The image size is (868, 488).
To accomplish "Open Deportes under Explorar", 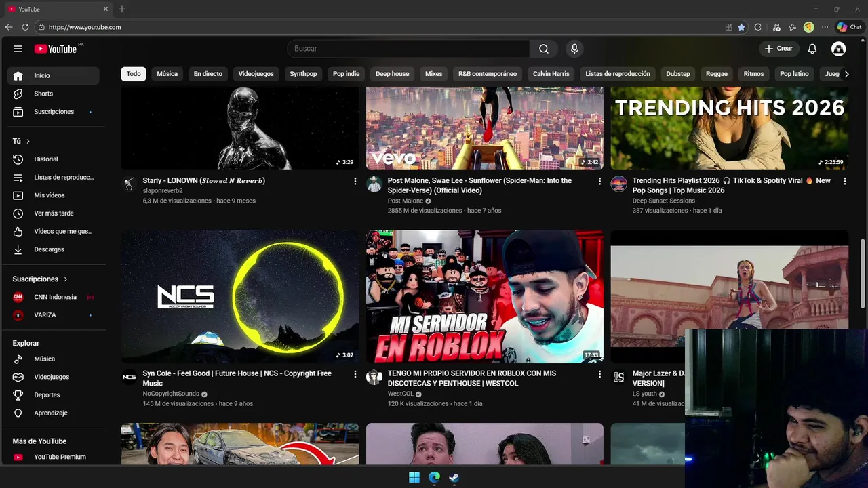I will coord(53,395).
